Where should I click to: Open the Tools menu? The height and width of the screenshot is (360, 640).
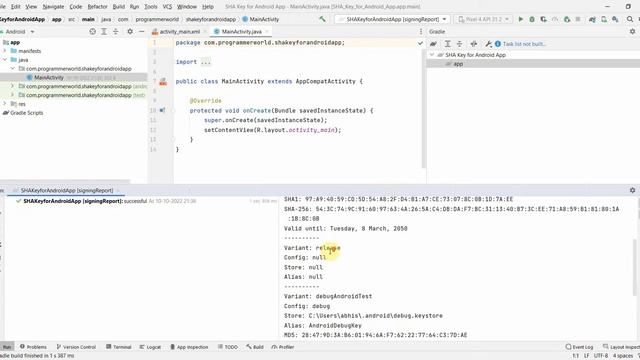pos(151,7)
